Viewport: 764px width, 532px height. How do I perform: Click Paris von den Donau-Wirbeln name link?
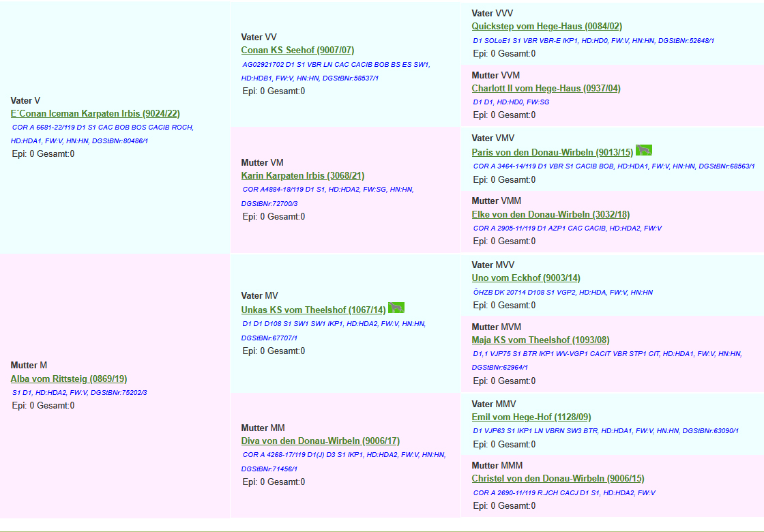point(552,153)
